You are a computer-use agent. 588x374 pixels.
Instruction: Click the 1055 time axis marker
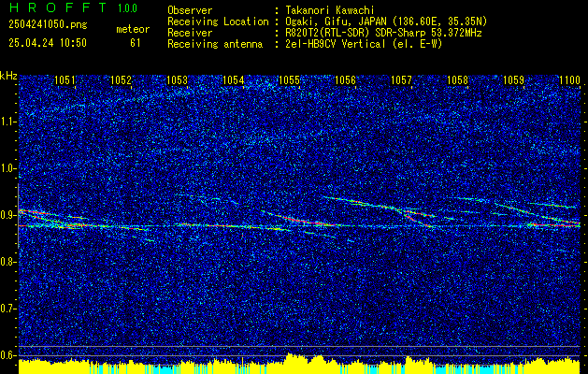(289, 79)
